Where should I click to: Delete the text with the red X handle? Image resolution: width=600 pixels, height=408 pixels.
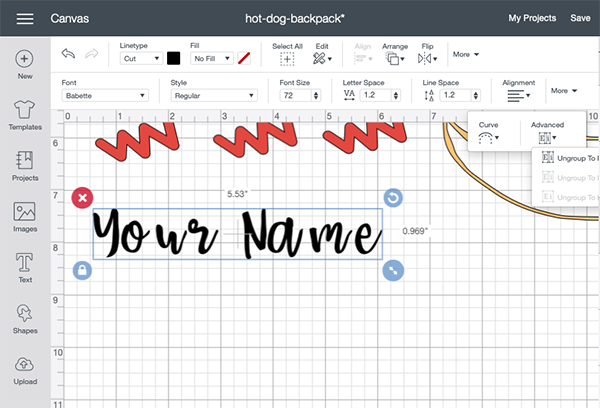click(82, 198)
